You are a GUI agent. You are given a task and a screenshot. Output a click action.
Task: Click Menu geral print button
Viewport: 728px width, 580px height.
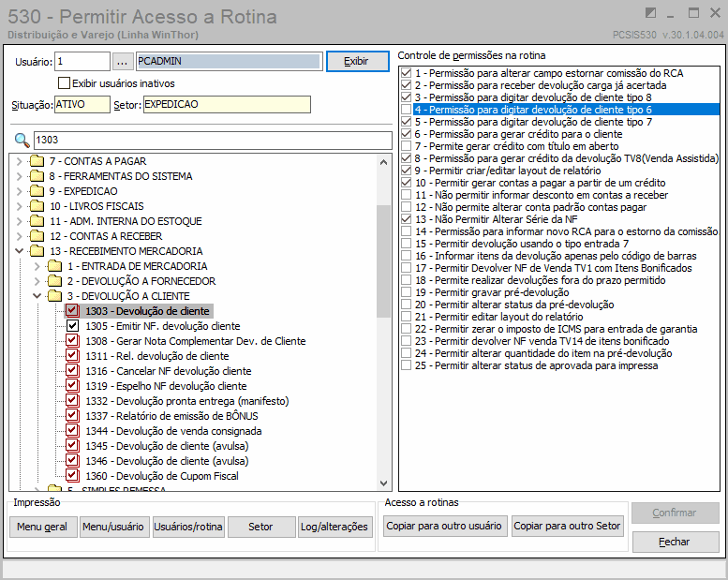[x=43, y=527]
